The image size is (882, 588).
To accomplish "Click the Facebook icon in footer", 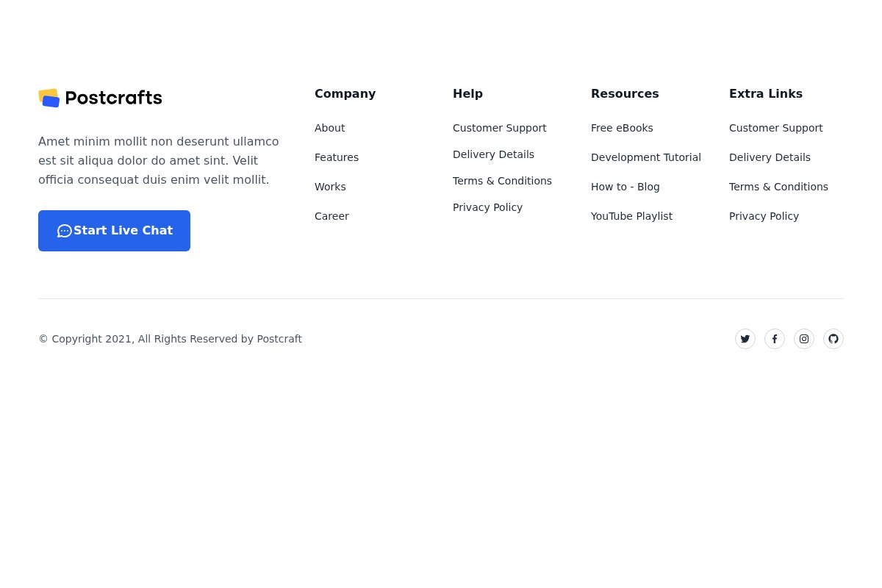I will pos(775,339).
